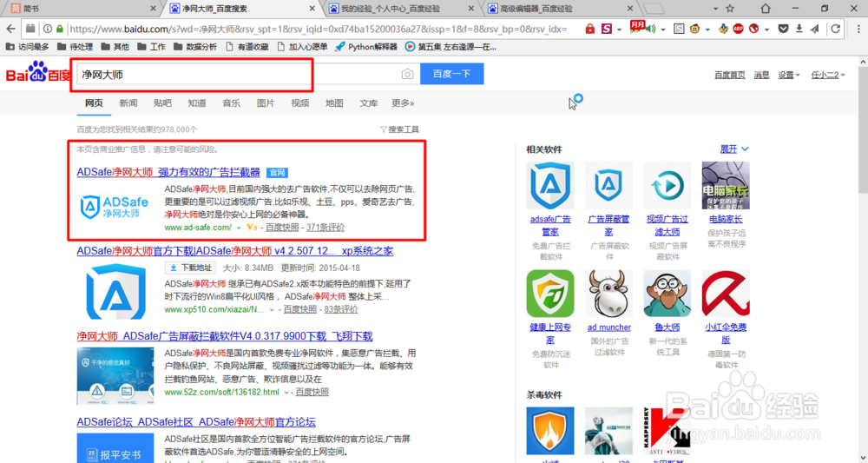Image resolution: width=868 pixels, height=463 pixels.
Task: Click the 百度一下 search button
Action: [x=451, y=74]
